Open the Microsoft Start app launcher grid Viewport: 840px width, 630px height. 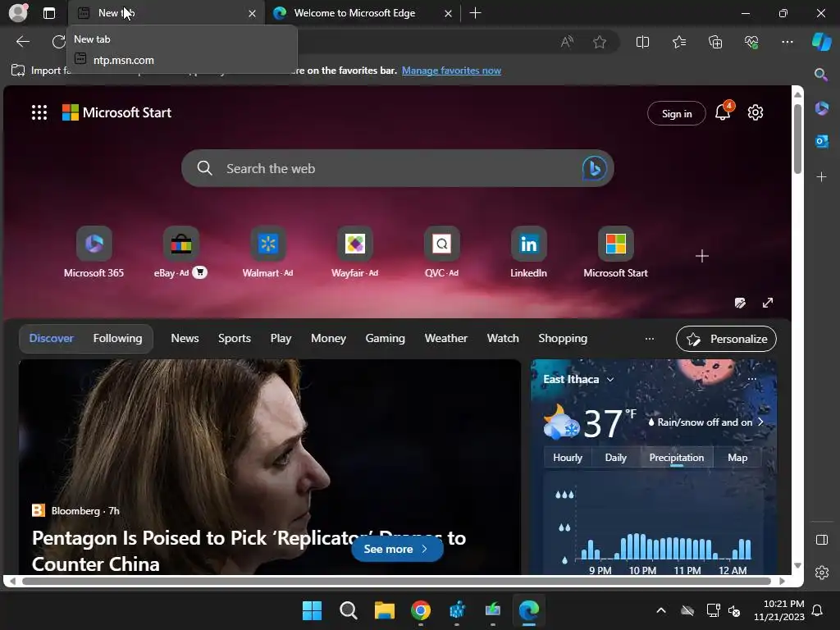[39, 112]
